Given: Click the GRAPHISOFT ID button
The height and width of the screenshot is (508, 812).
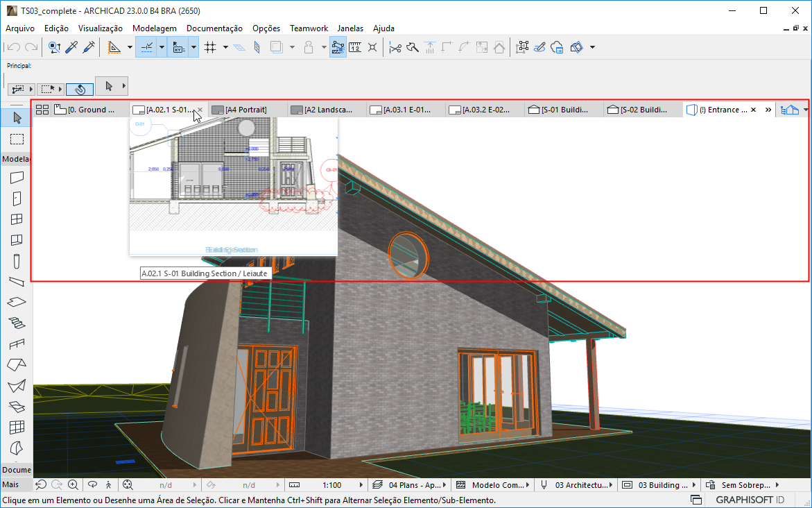Looking at the screenshot, I should pyautogui.click(x=750, y=500).
